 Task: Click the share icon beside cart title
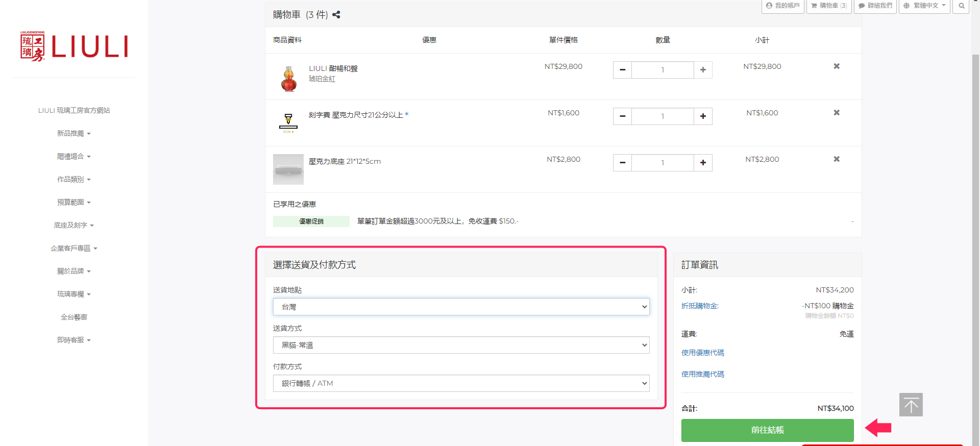click(x=336, y=15)
